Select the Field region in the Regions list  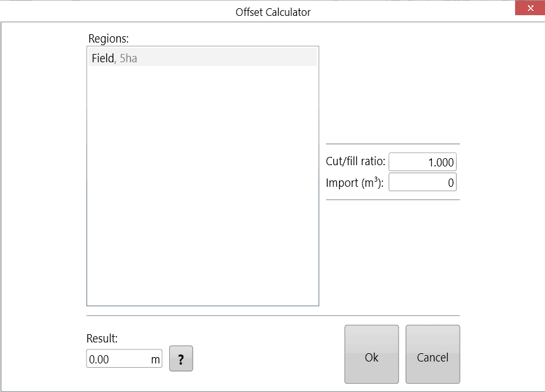tap(159, 57)
